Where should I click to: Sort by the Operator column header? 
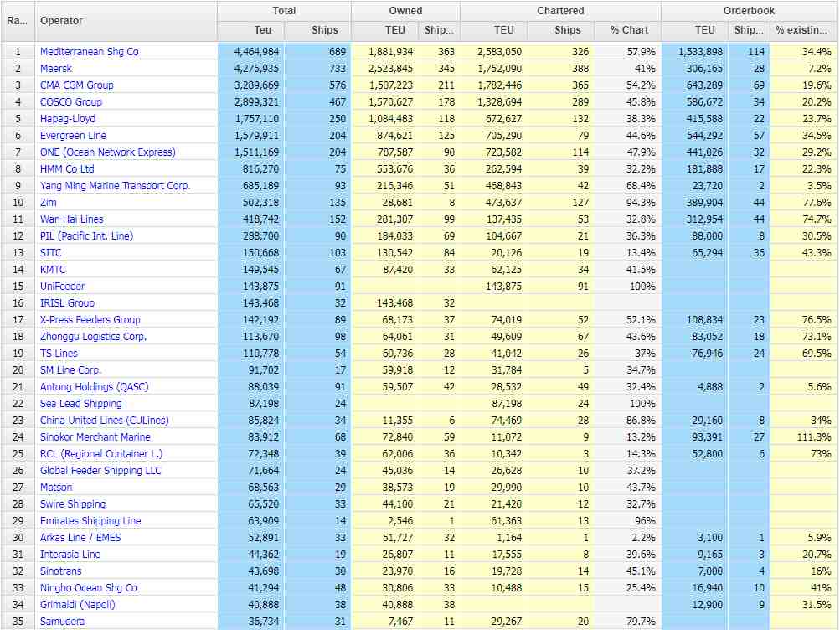(126, 21)
